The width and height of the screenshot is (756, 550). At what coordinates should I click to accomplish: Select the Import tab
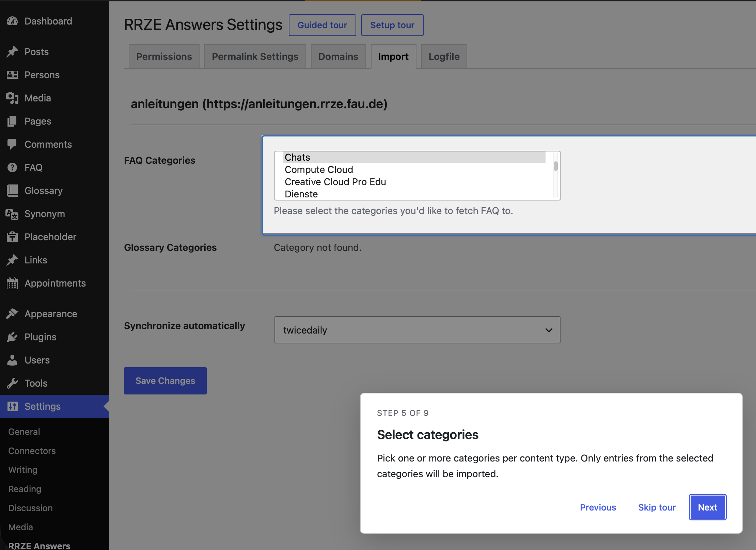click(393, 56)
